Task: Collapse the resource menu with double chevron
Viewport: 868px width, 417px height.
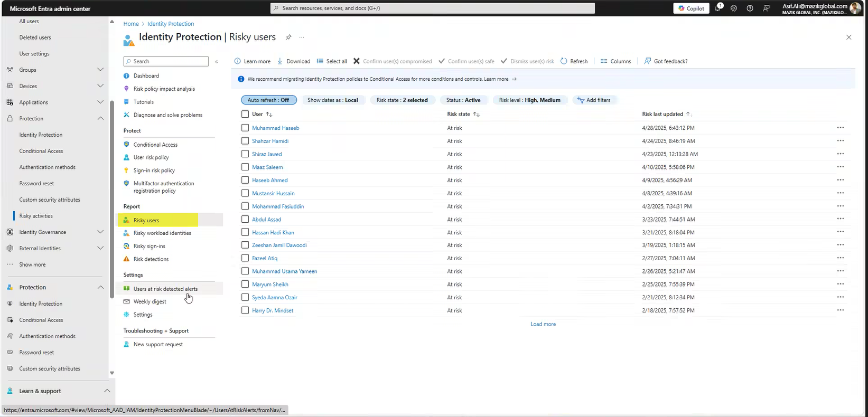Action: click(217, 62)
